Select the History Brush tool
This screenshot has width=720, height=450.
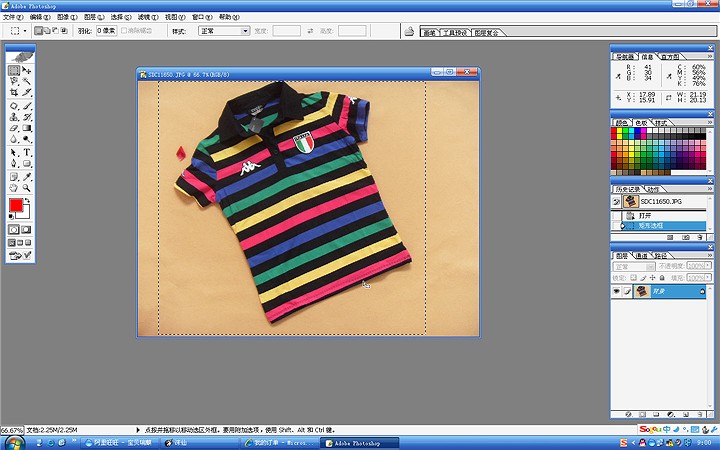click(27, 117)
